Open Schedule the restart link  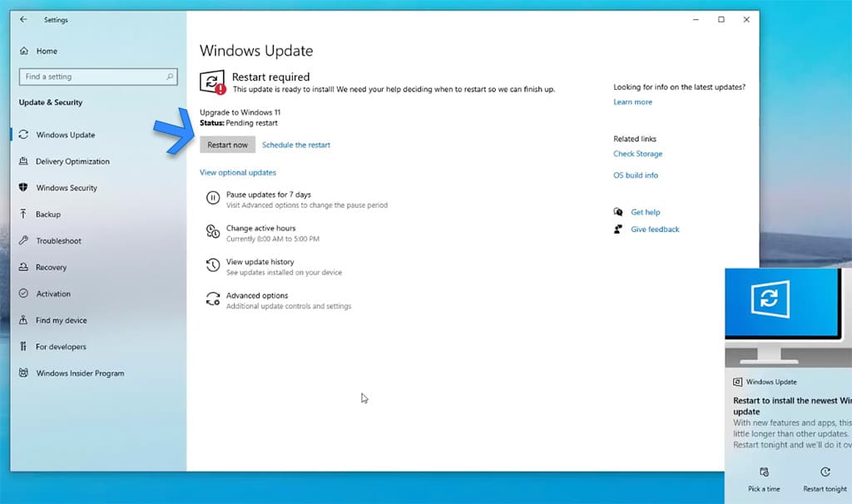click(295, 145)
